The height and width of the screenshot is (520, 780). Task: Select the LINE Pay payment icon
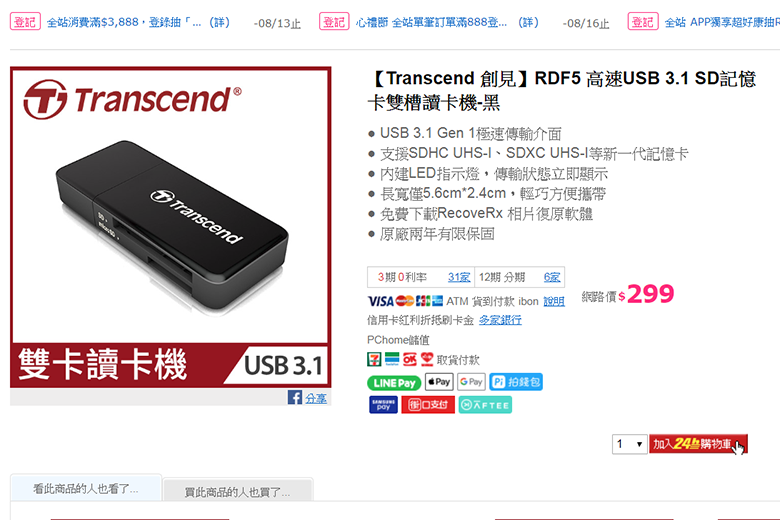point(394,383)
